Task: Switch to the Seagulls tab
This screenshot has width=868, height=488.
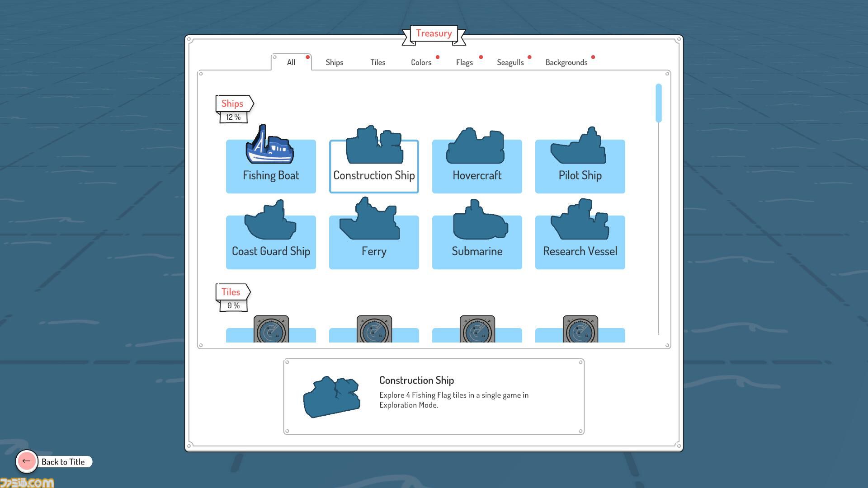Action: (x=510, y=62)
